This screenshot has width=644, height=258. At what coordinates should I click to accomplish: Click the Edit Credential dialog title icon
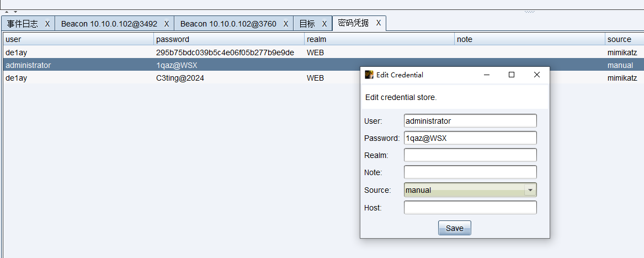pyautogui.click(x=369, y=75)
